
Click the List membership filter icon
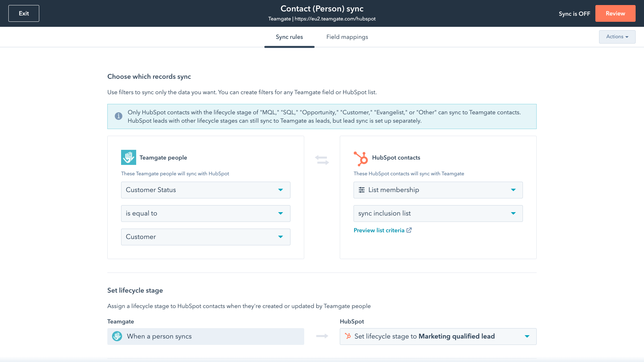tap(362, 190)
